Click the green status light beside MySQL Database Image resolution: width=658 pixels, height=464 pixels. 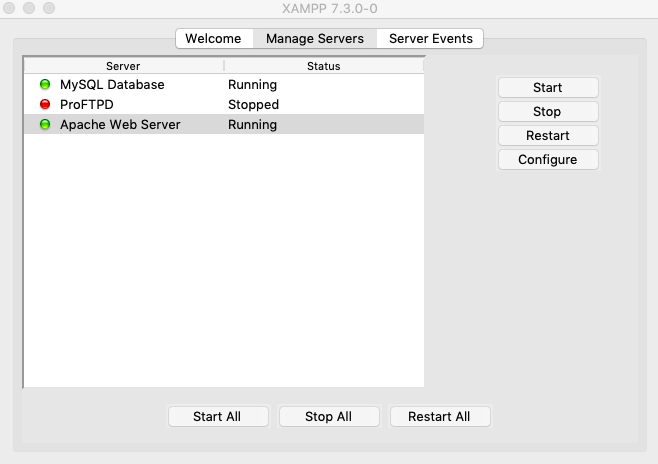tap(45, 85)
